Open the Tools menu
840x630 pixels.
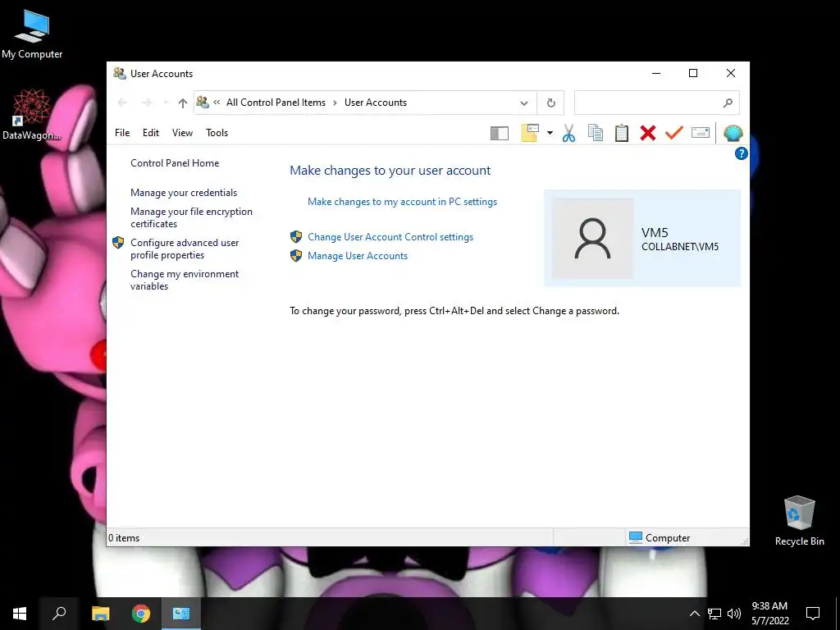tap(217, 133)
